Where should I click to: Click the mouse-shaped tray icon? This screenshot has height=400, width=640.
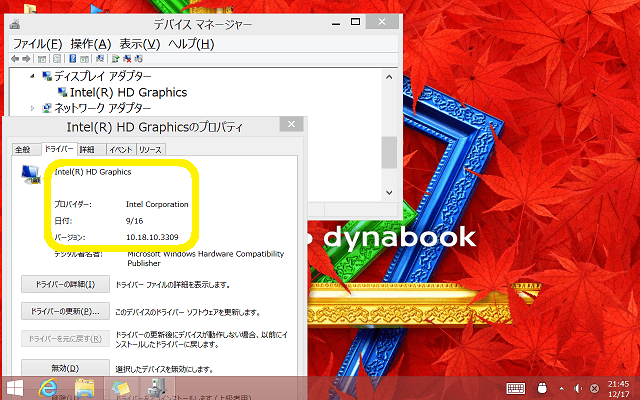pyautogui.click(x=542, y=388)
